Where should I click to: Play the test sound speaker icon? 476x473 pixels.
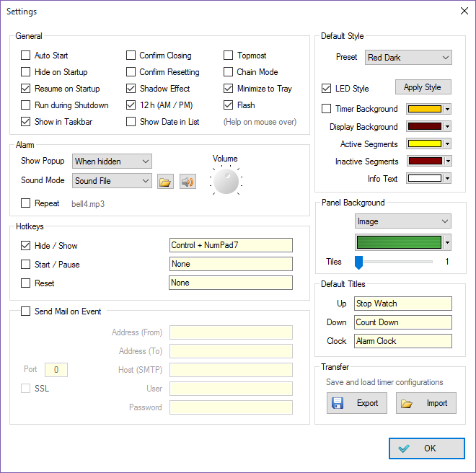(x=188, y=182)
